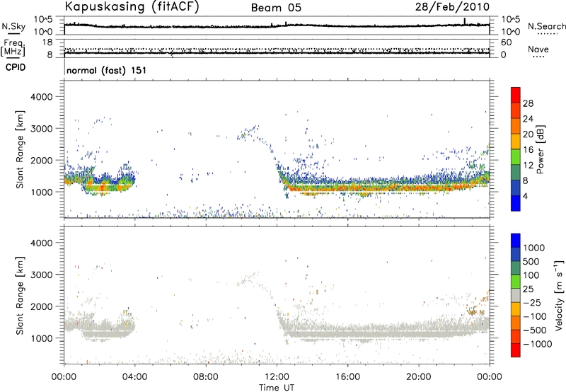Click the 'Time UT' axis title
The width and height of the screenshot is (566, 392).
(x=277, y=388)
